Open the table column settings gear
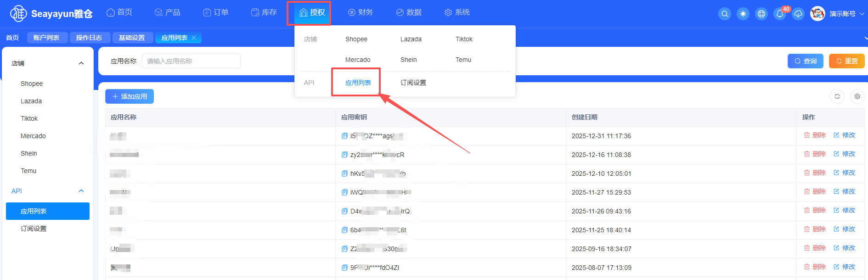The width and height of the screenshot is (868, 280). click(x=857, y=96)
